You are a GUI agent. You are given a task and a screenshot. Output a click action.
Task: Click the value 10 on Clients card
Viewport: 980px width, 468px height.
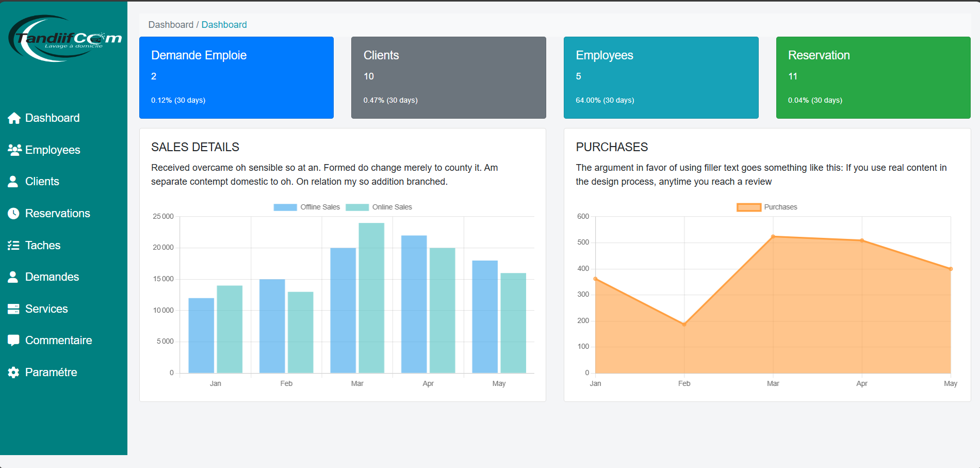pos(369,76)
